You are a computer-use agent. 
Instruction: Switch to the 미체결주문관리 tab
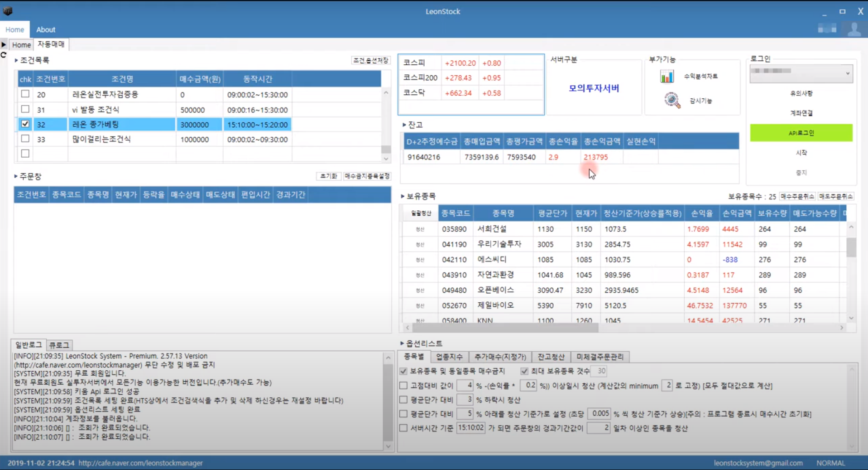600,357
